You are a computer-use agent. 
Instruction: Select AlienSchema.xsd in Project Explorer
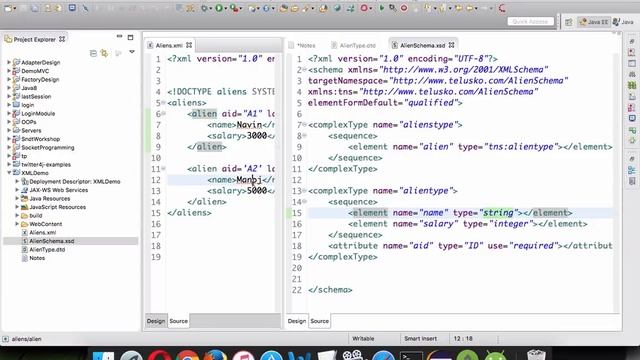(51, 241)
